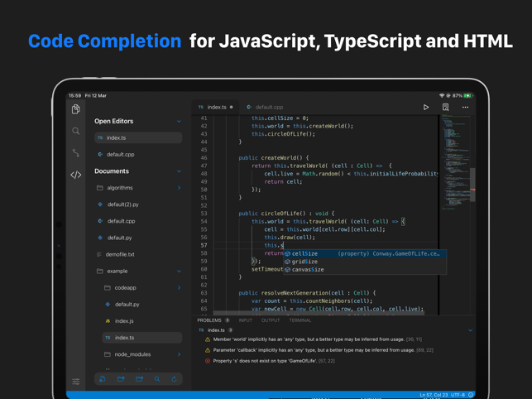Screen dimensions: 532x399
Task: Click the refresh icon in bottom toolbar
Action: tap(175, 379)
